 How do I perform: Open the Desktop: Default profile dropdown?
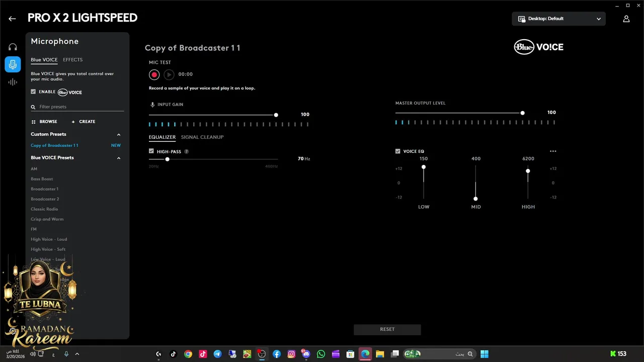click(x=559, y=19)
